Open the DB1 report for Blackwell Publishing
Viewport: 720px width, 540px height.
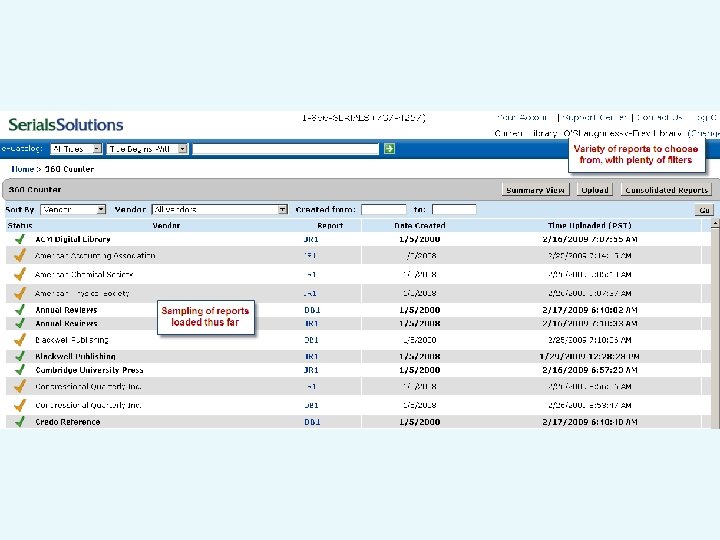[x=311, y=340]
